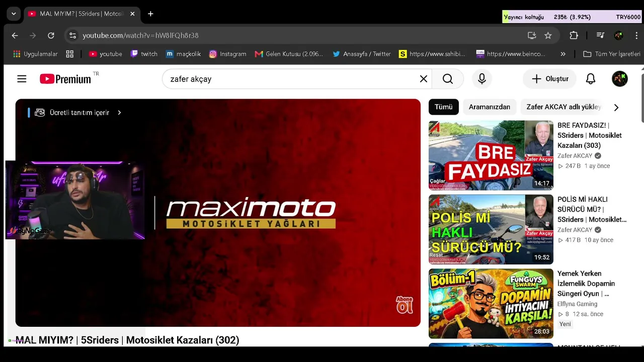Click the video player area
This screenshot has width=644, height=362.
(218, 213)
